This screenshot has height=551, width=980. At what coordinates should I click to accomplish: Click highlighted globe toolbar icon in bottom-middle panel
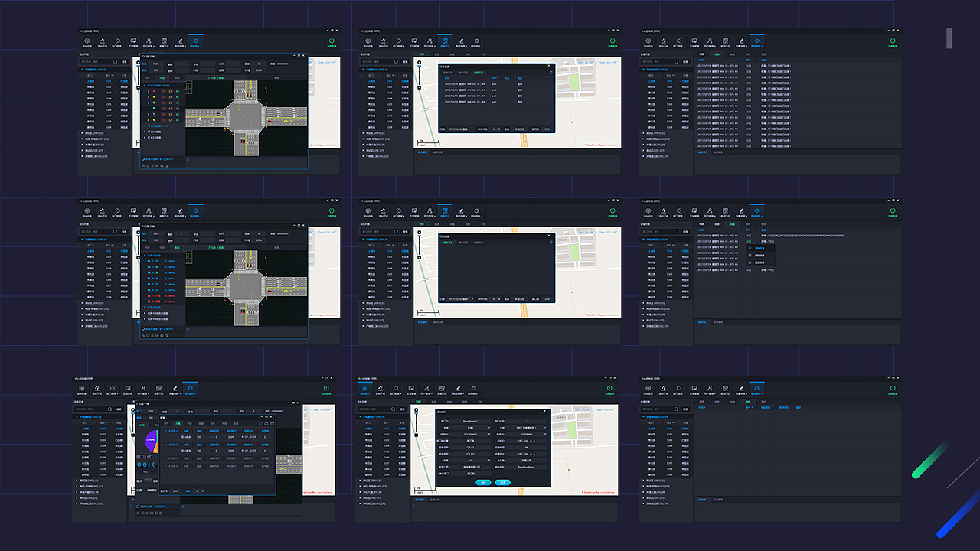coord(364,388)
